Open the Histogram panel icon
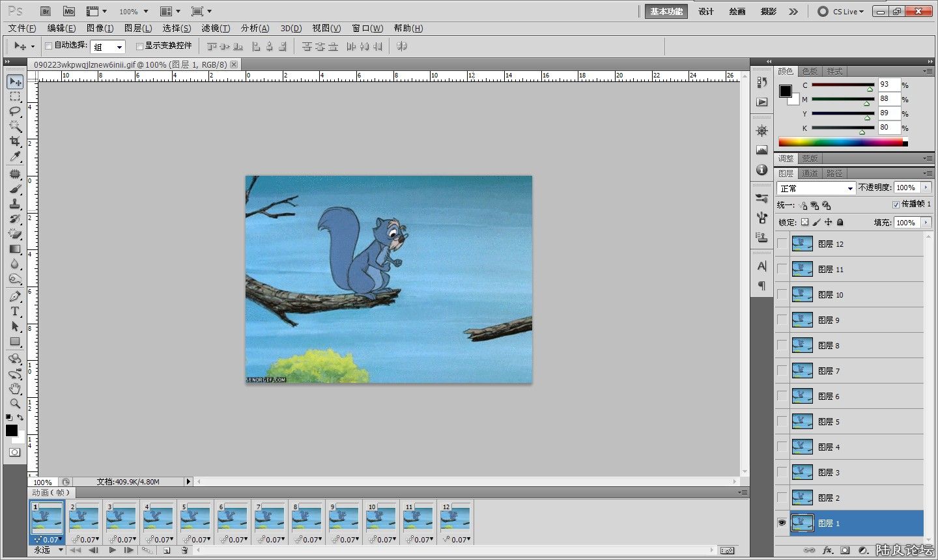This screenshot has width=938, height=560. [x=761, y=150]
